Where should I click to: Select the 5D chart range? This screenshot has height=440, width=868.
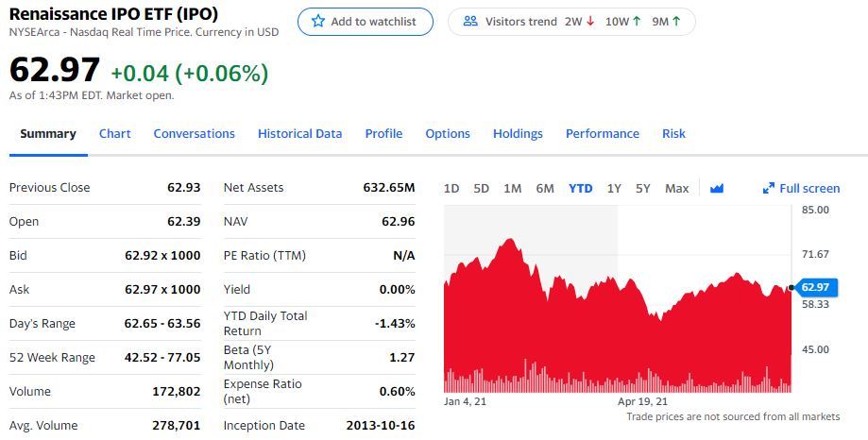click(x=481, y=189)
